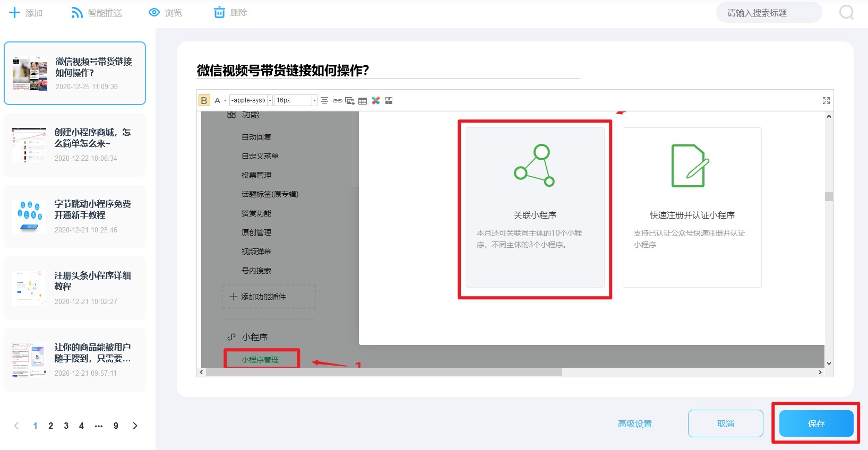Click the insert table icon
Viewport: 868px width, 450px height.
[363, 100]
